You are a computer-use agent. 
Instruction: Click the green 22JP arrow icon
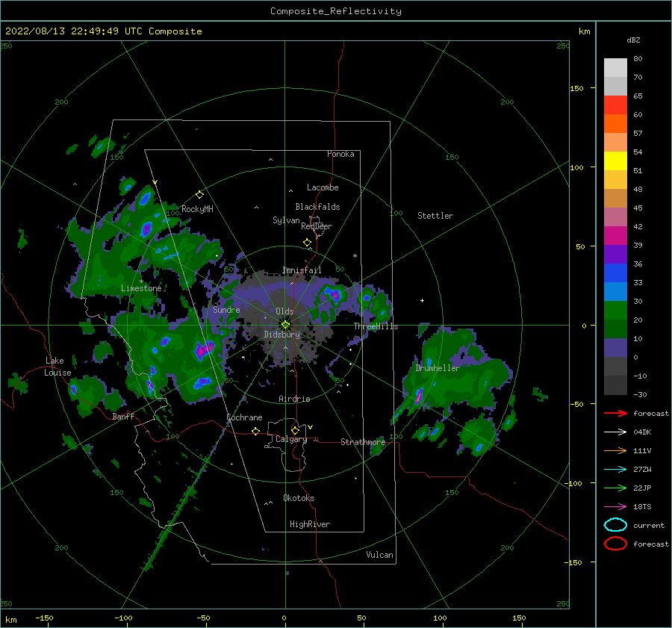pos(615,488)
